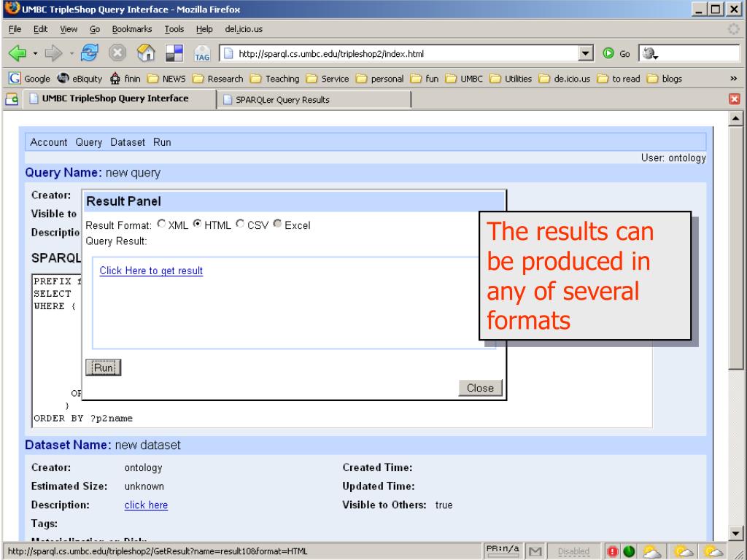Select the CSV result format
This screenshot has width=747, height=560.
(x=240, y=224)
